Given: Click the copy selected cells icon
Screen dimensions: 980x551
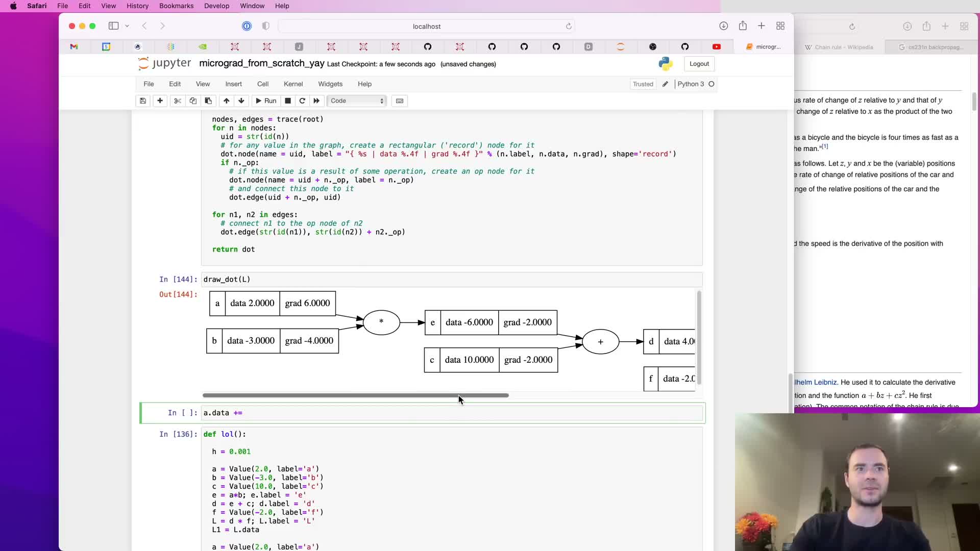Looking at the screenshot, I should pos(193,101).
